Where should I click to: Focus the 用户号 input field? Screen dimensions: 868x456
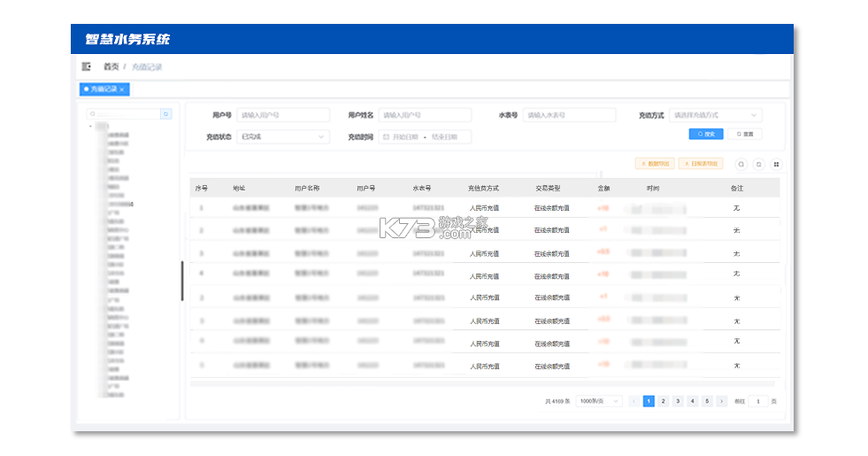(x=283, y=115)
